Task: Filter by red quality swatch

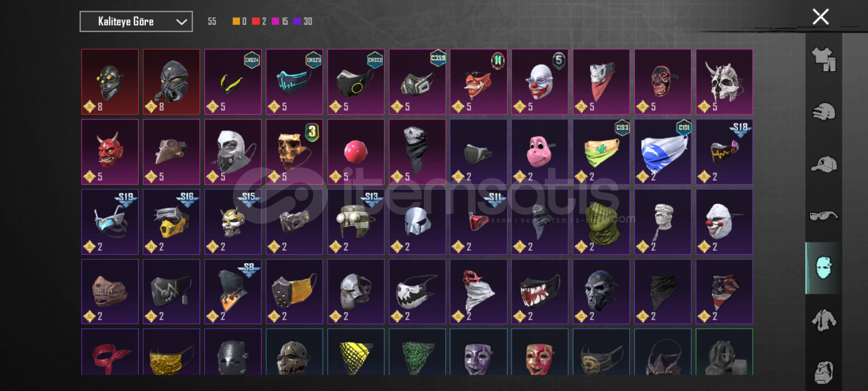Action: (256, 21)
